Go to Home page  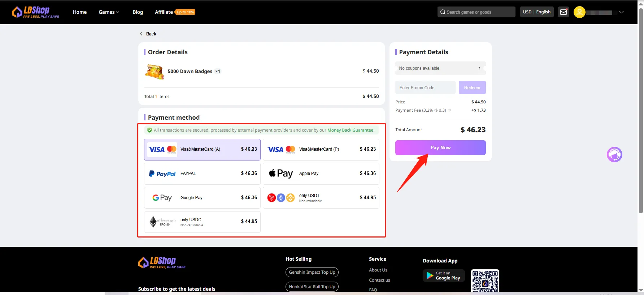tap(80, 12)
